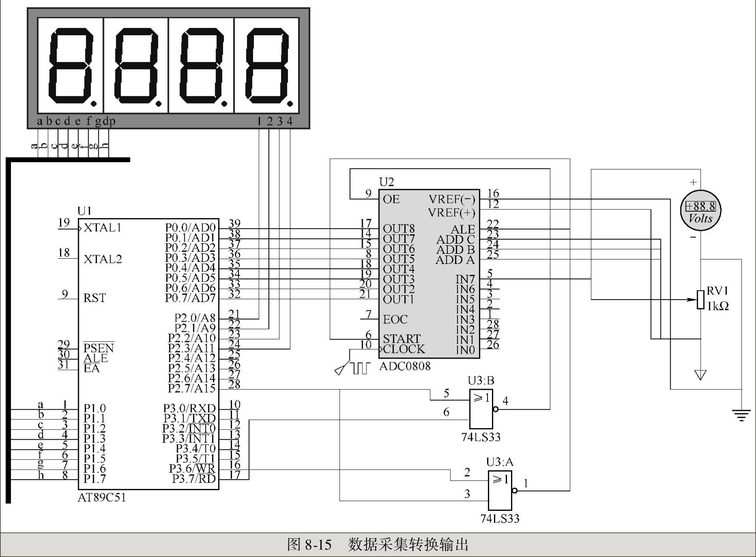Screen dimensions: 756x557
Task: Select the EOC pin on the ADC0808
Action: coord(395,319)
